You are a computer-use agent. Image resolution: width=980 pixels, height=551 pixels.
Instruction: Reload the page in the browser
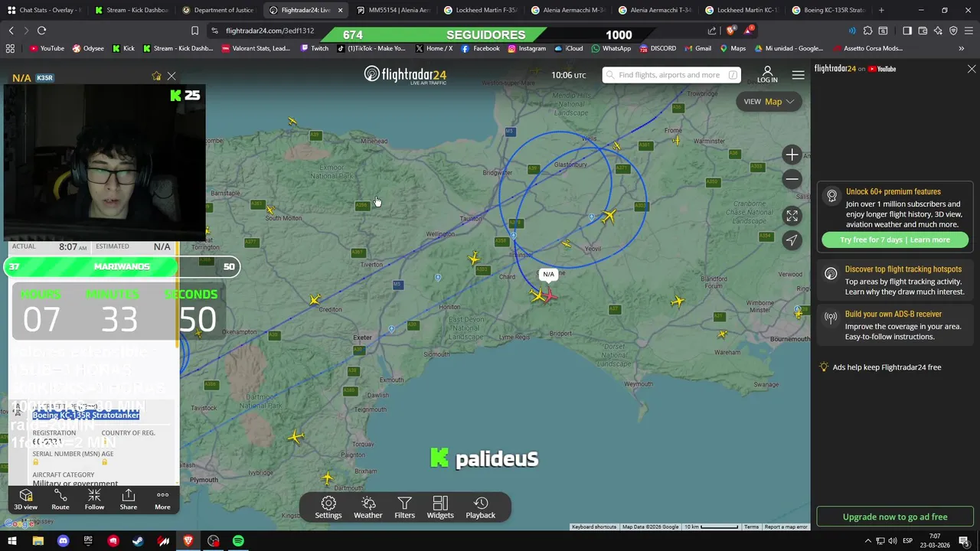pyautogui.click(x=41, y=31)
